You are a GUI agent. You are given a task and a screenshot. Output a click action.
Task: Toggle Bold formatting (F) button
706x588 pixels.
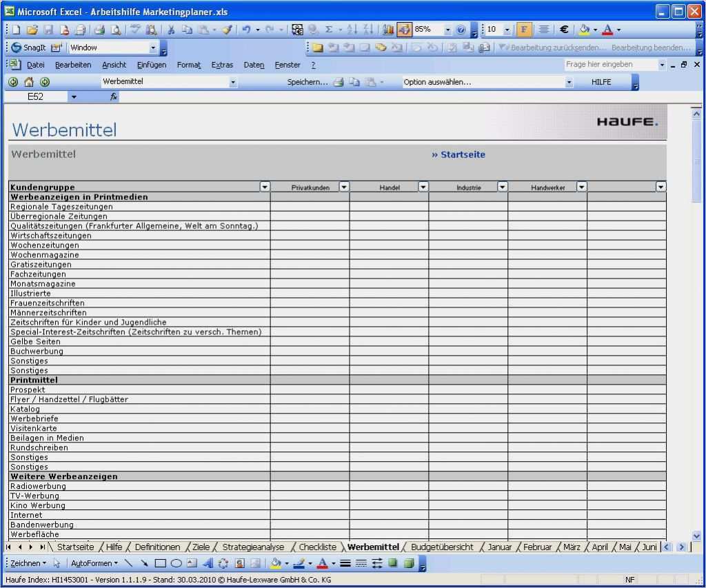(524, 30)
